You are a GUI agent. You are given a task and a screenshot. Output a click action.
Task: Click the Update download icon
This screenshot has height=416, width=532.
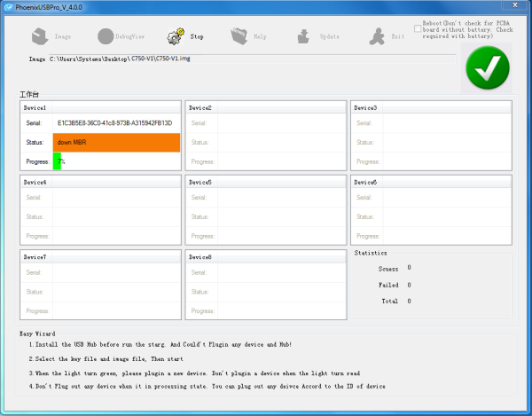(x=303, y=36)
